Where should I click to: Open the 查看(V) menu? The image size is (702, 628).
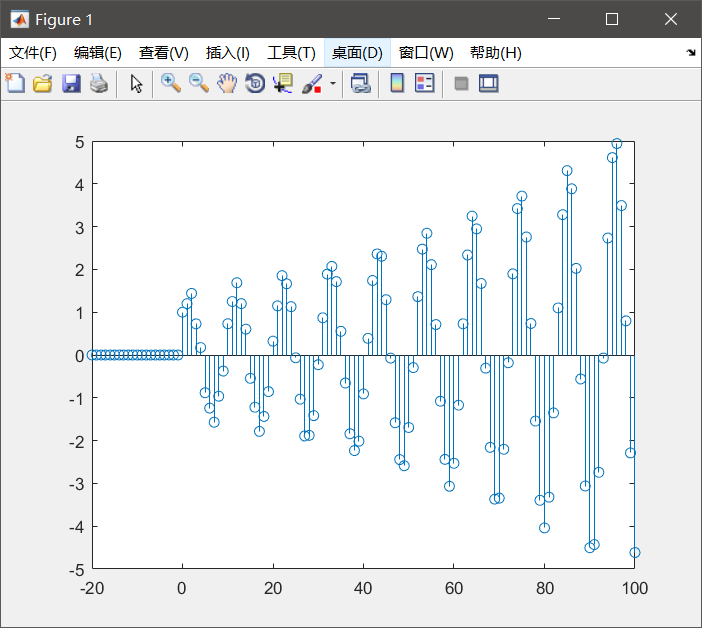163,53
